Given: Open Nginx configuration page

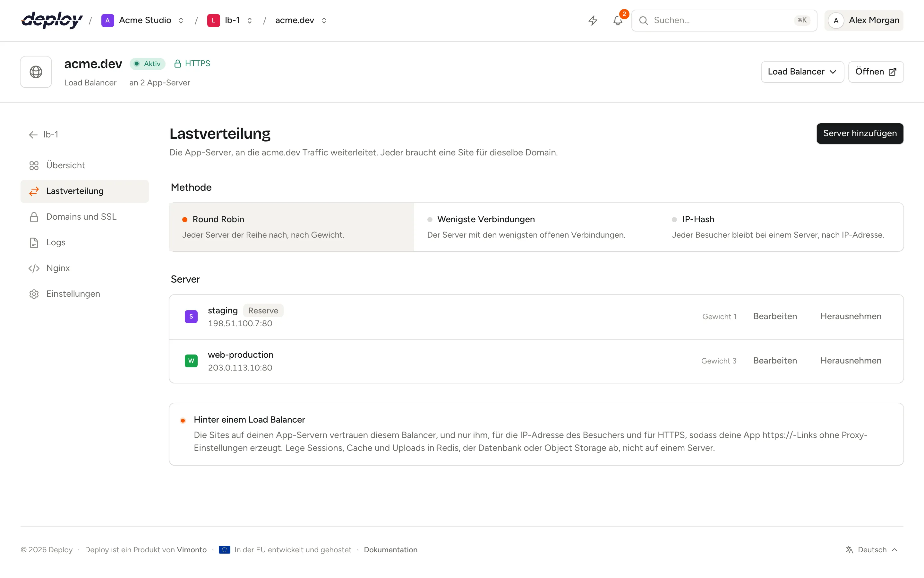Looking at the screenshot, I should (85, 268).
